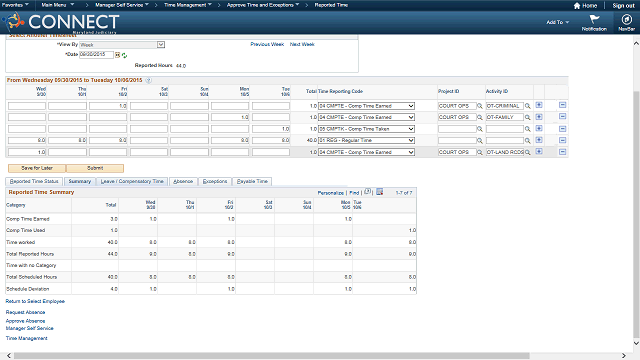This screenshot has width=640, height=360.
Task: Open the Notification flag icon
Action: click(594, 19)
